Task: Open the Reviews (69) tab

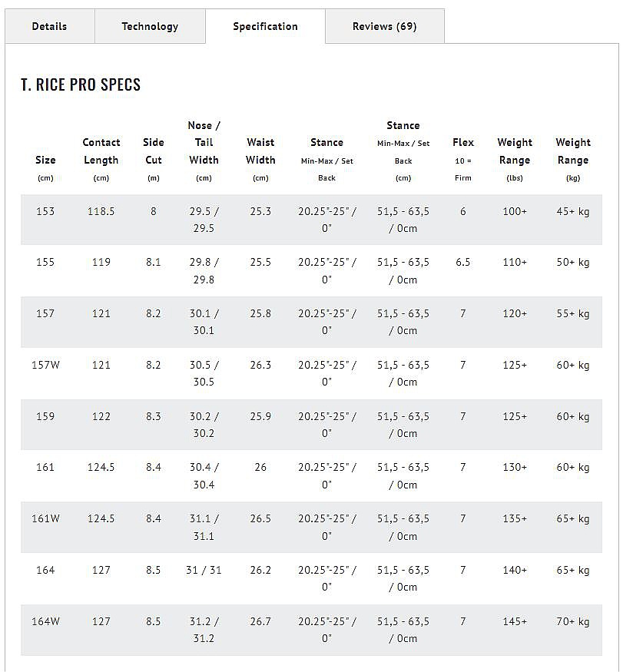Action: [x=384, y=26]
